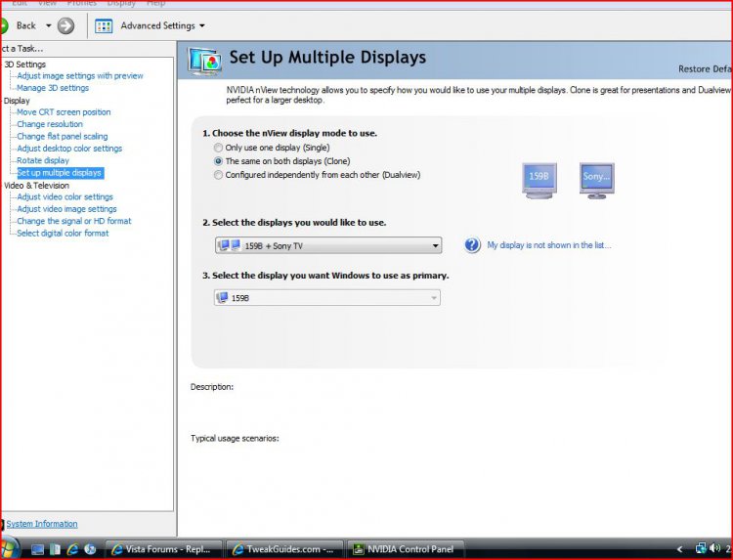
Task: Click the Display category heading
Action: 17,101
